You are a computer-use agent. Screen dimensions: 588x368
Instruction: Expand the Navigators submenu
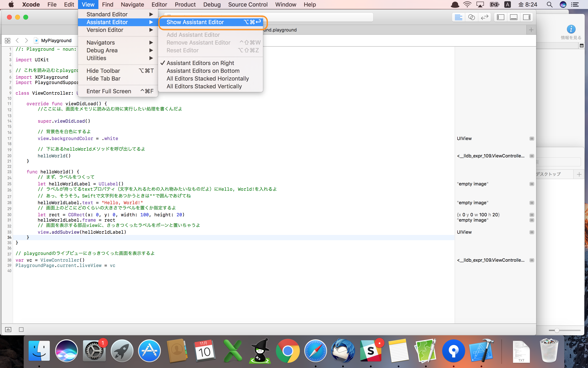tap(118, 43)
